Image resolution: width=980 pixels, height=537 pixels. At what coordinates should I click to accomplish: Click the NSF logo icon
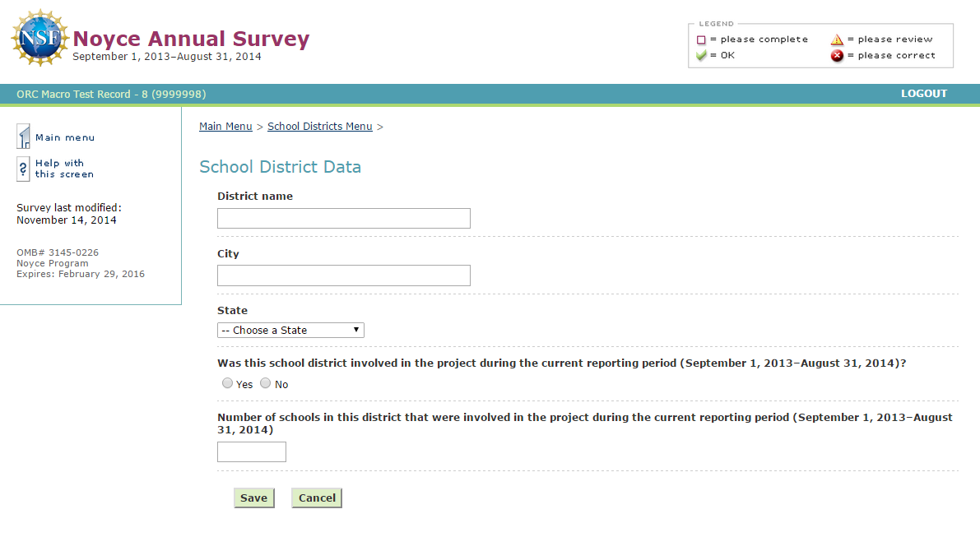39,38
